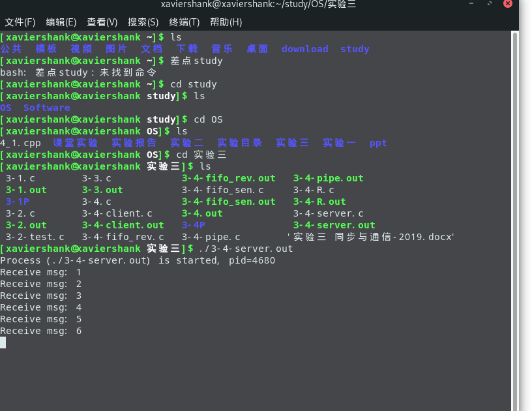Click the typed command ./3-4-server.out

pyautogui.click(x=246, y=249)
